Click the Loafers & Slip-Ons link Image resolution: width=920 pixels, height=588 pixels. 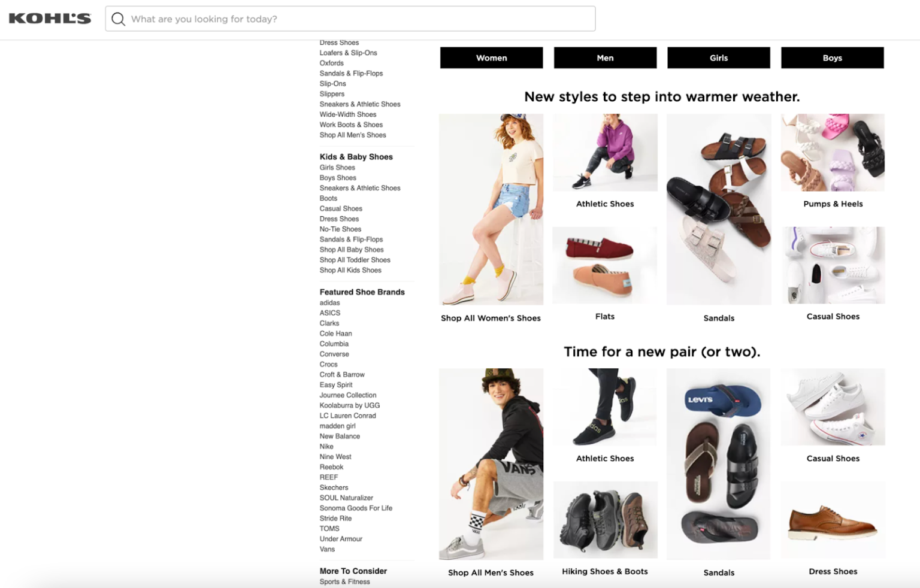(x=348, y=53)
